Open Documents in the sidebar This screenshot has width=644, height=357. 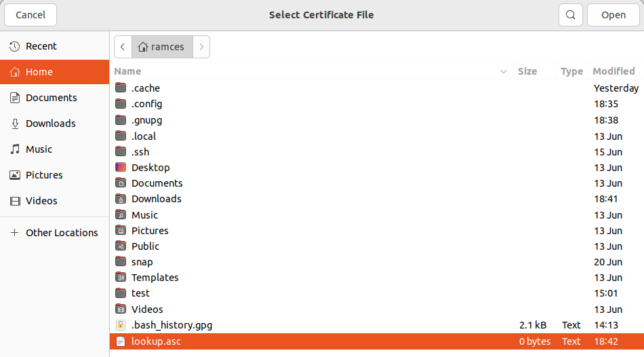click(x=55, y=98)
